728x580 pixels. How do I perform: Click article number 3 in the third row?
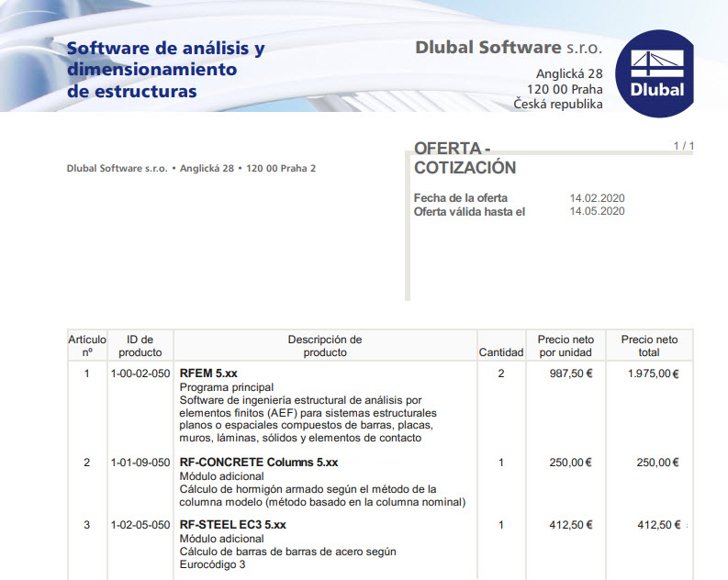tap(87, 525)
